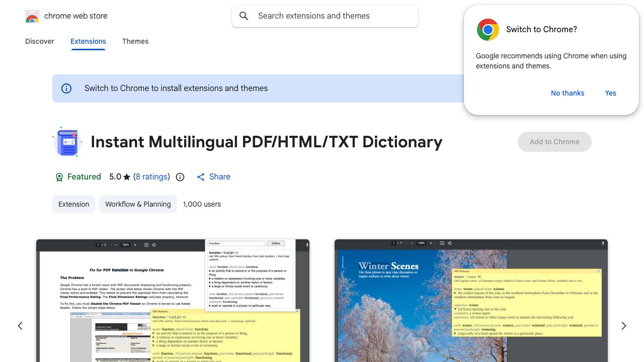Click the search magnifier icon
The height and width of the screenshot is (362, 644).
244,16
